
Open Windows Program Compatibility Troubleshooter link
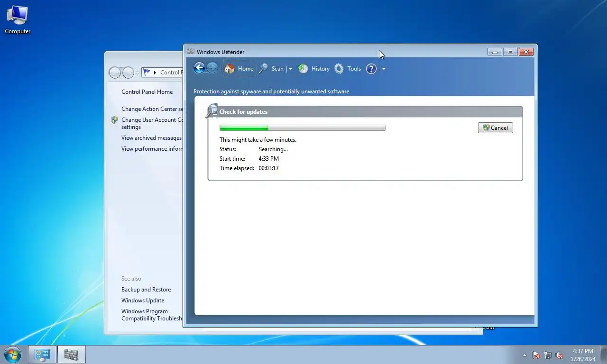coord(152,315)
